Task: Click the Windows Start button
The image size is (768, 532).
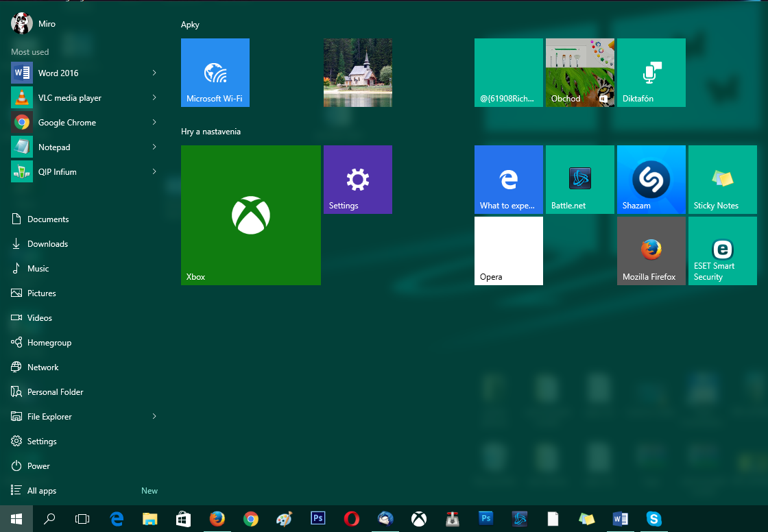Action: [16, 518]
